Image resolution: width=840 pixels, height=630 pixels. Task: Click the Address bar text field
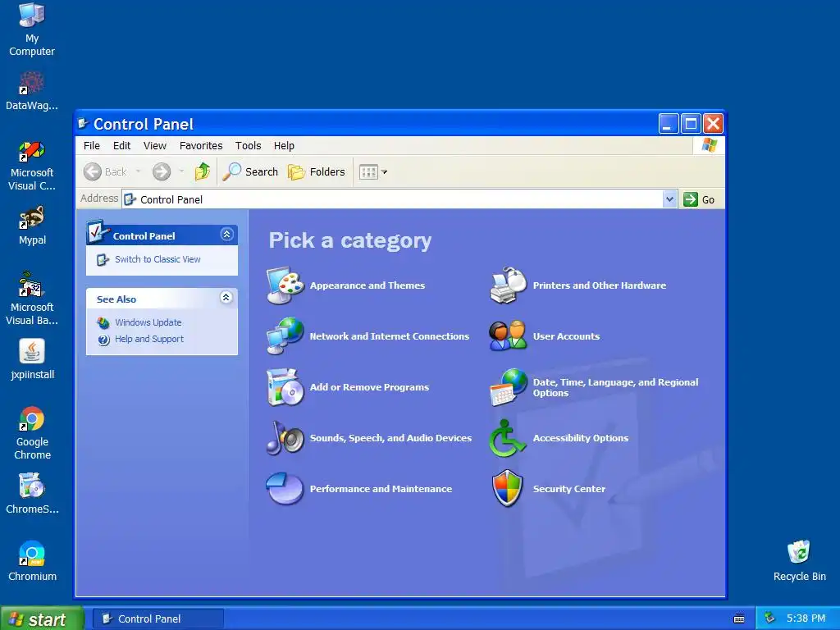click(393, 199)
